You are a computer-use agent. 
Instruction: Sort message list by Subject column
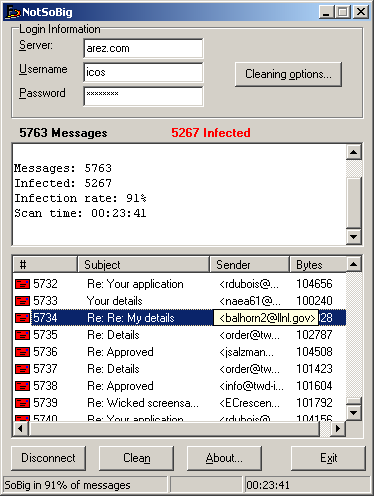click(x=143, y=265)
